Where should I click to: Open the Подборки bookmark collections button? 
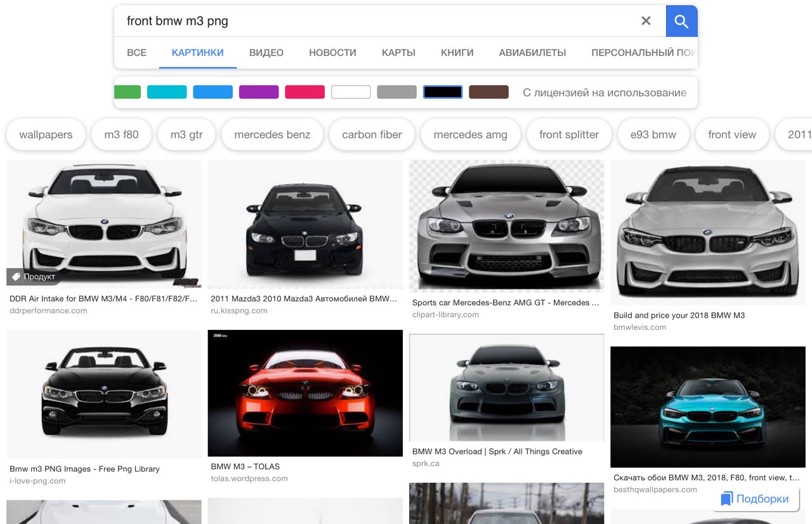pos(755,499)
